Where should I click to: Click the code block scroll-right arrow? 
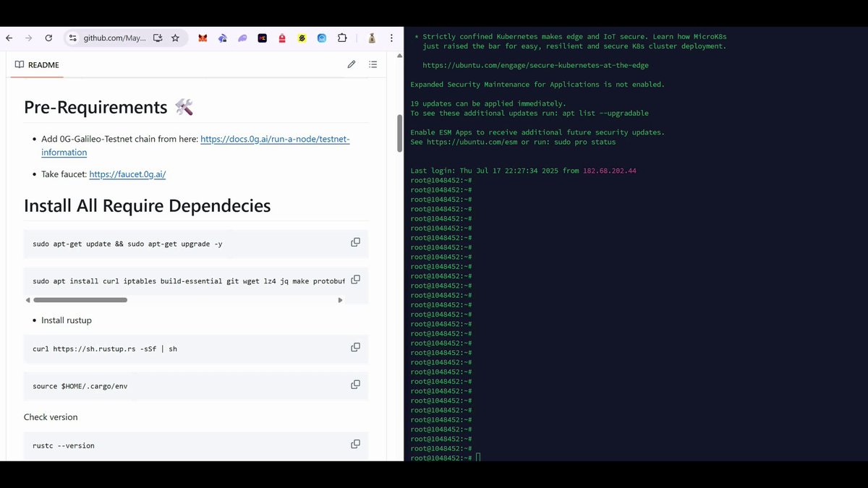pos(340,300)
